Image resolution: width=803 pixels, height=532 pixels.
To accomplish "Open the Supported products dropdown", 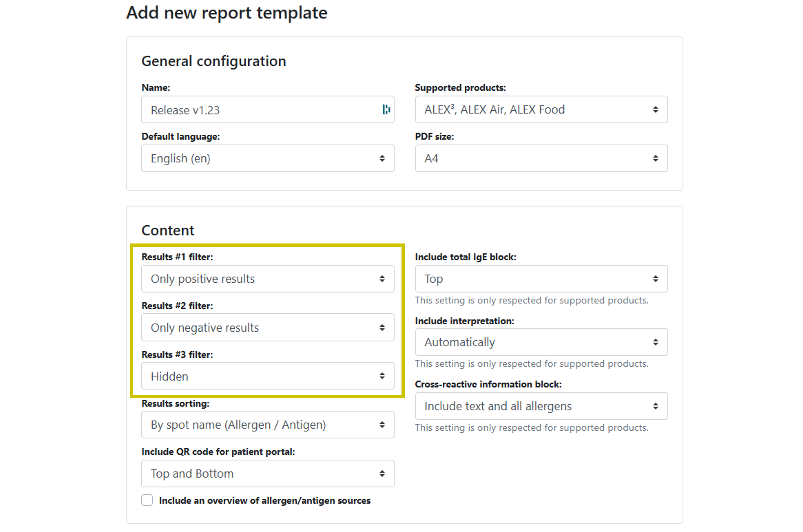I will [541, 110].
